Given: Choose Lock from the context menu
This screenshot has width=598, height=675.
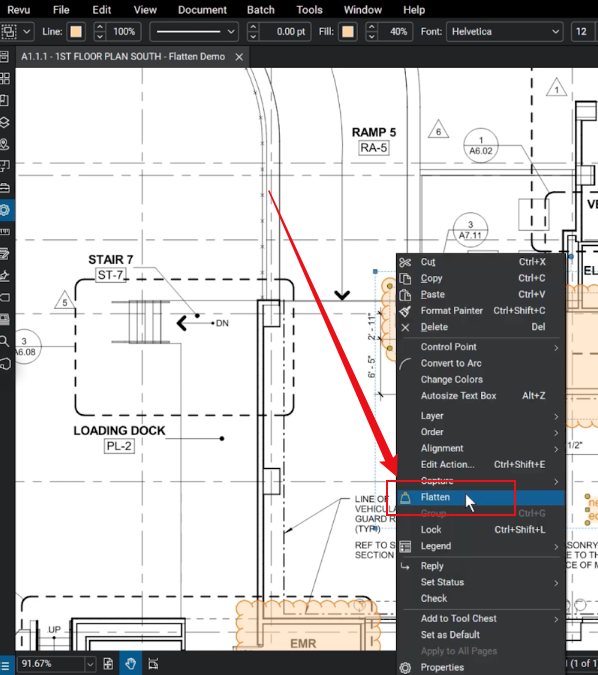Looking at the screenshot, I should (x=480, y=530).
